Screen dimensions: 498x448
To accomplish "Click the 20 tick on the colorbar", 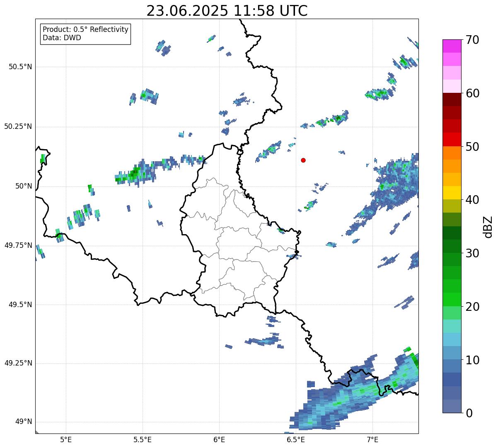I will pyautogui.click(x=472, y=307).
